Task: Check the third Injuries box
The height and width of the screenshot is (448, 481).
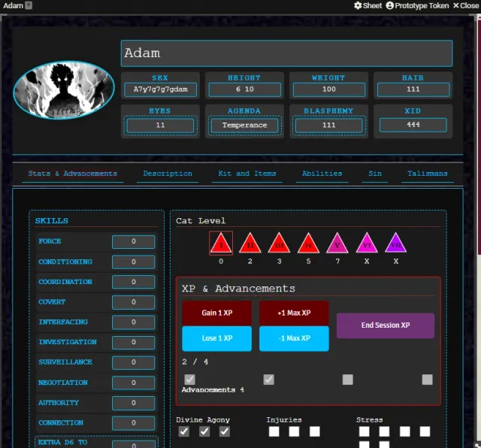Action: pyautogui.click(x=314, y=431)
